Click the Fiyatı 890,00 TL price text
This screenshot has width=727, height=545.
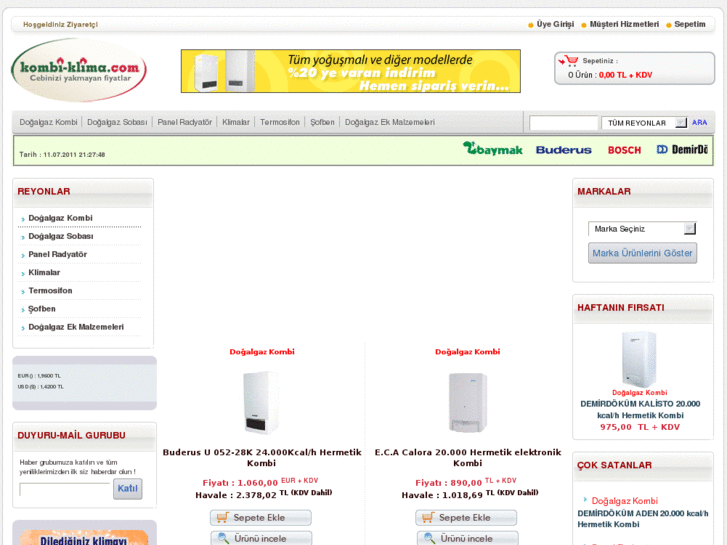(x=466, y=482)
